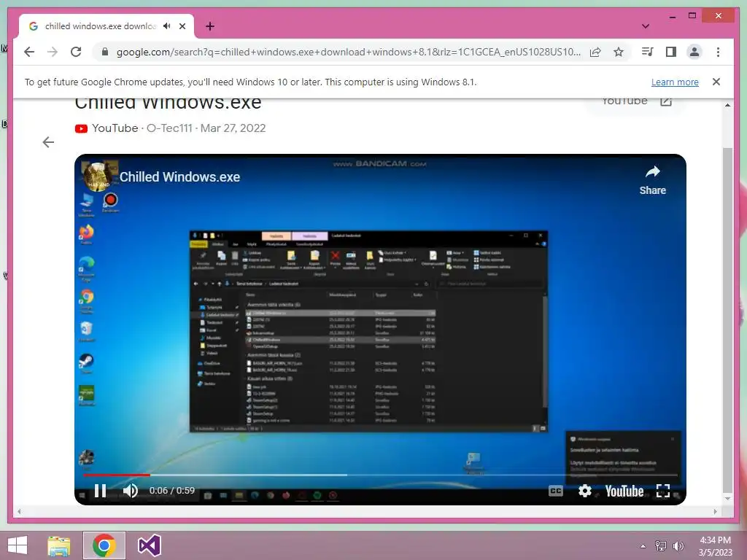Open the Chrome profile avatar menu
The width and height of the screenshot is (747, 560).
[694, 52]
